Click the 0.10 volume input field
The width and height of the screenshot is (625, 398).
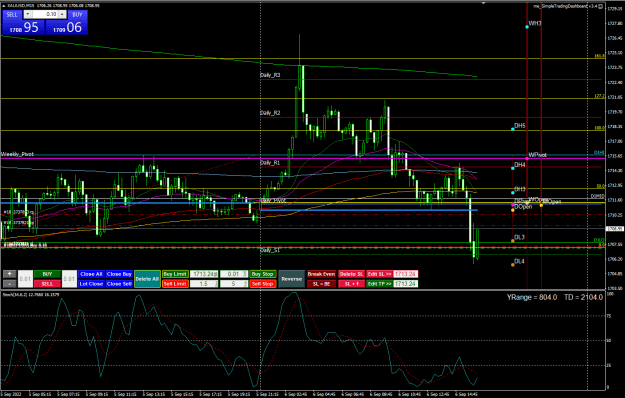pos(45,15)
